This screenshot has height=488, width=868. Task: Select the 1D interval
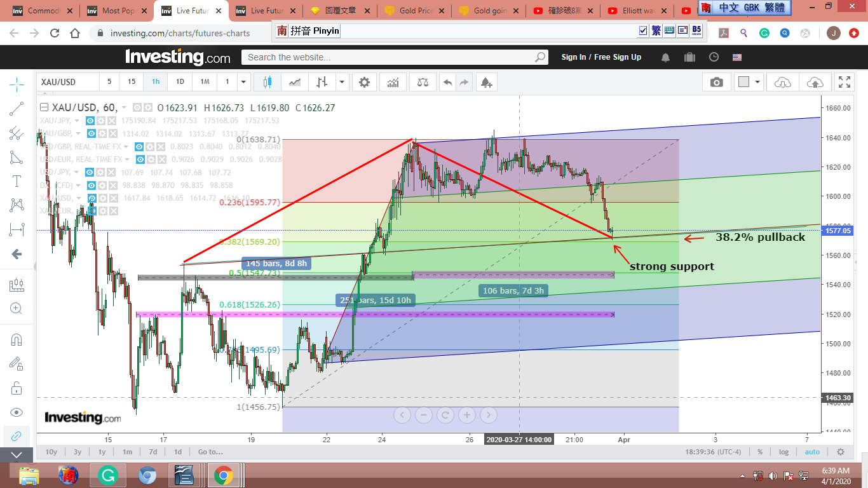click(x=180, y=82)
